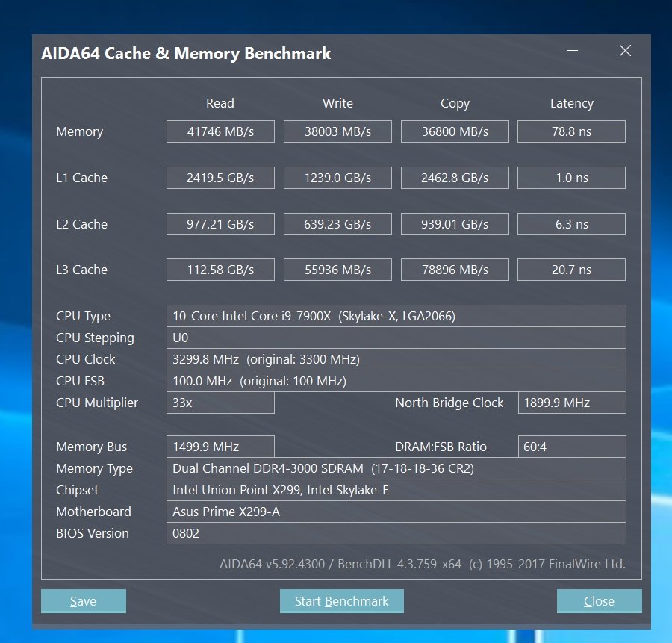Click the Write column header

337,103
